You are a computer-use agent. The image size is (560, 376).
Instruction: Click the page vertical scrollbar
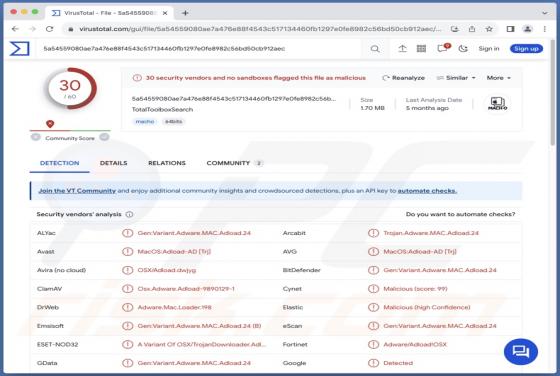pos(553,93)
